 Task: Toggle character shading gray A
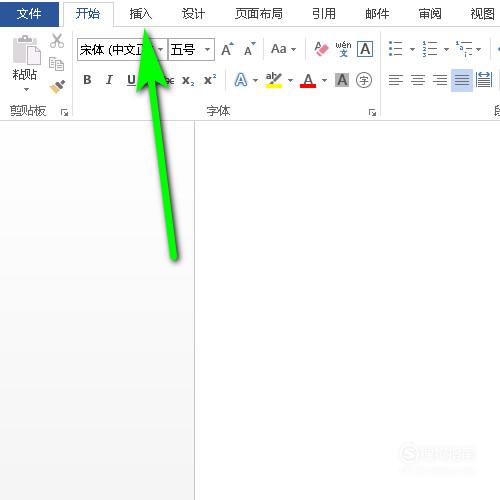coord(342,80)
